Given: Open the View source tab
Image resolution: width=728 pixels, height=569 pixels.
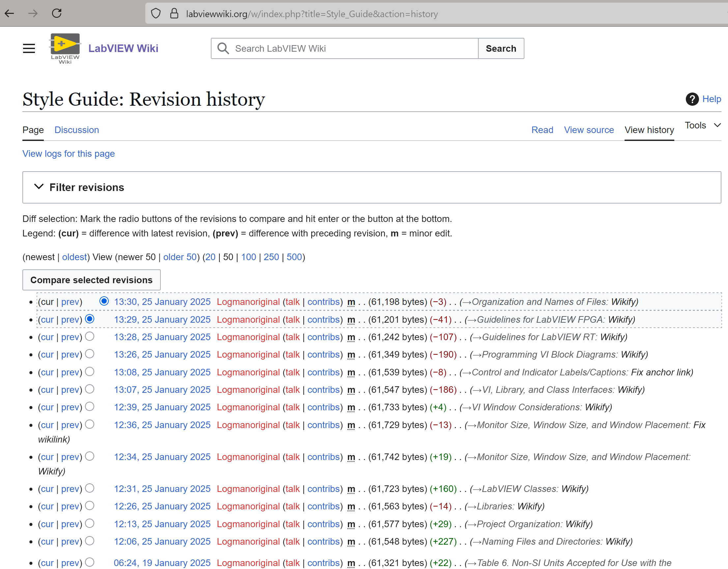Looking at the screenshot, I should [x=589, y=130].
